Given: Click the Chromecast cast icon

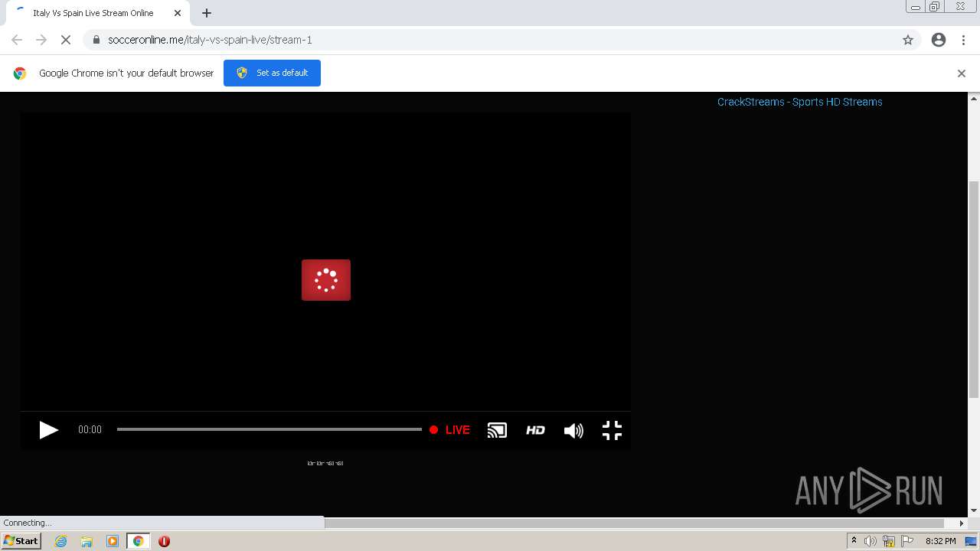Looking at the screenshot, I should [x=497, y=430].
